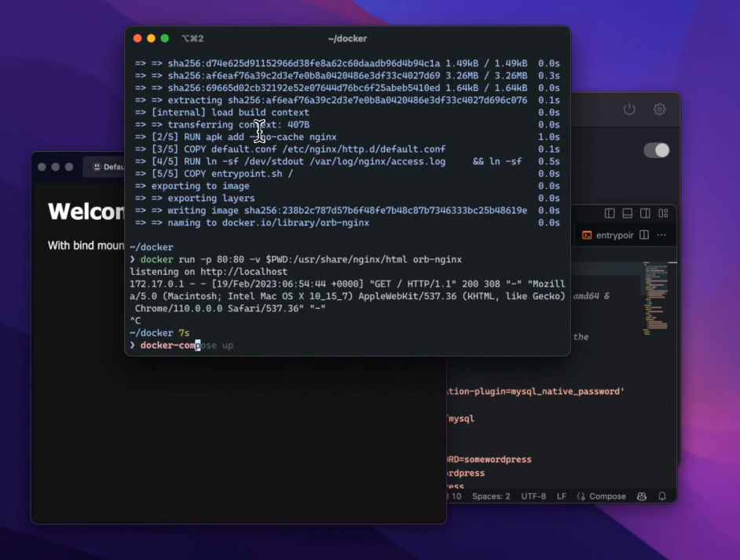
Task: Select the Compose language mode
Action: (x=602, y=496)
